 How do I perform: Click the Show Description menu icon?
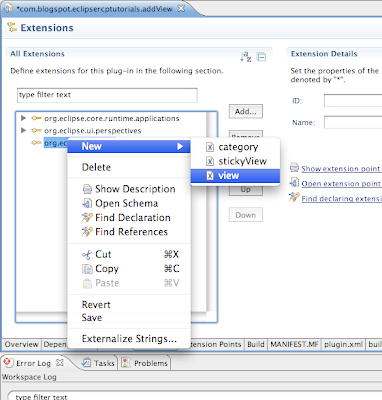coord(87,189)
